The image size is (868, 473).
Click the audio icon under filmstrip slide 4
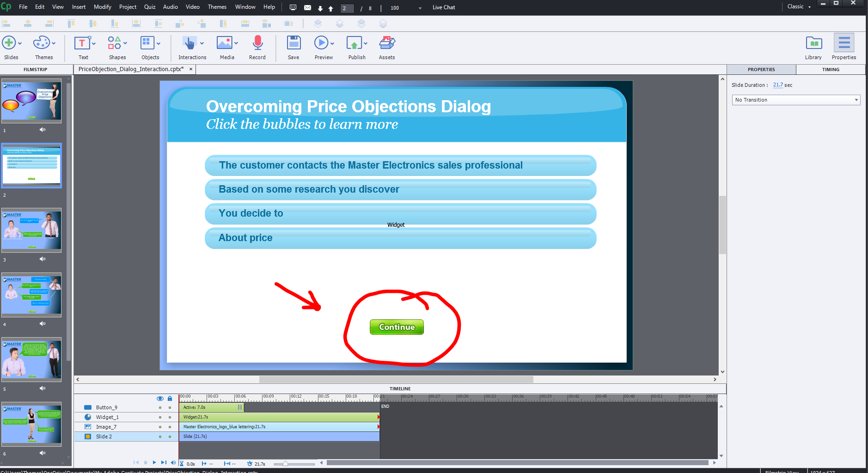point(43,324)
